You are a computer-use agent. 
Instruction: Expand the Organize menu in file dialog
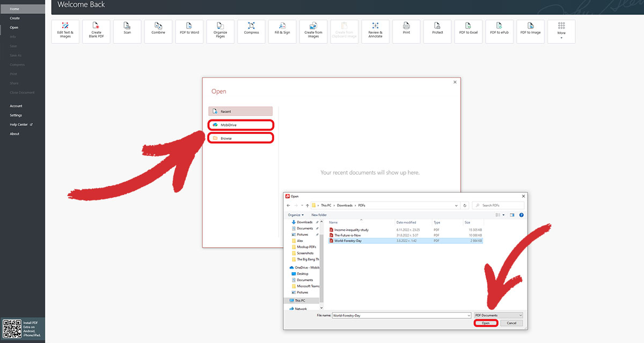tap(295, 215)
